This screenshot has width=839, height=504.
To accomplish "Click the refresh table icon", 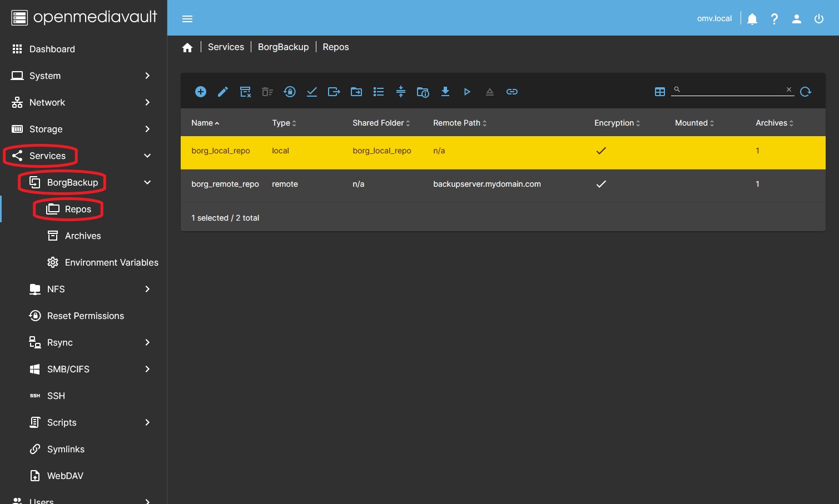I will [806, 92].
